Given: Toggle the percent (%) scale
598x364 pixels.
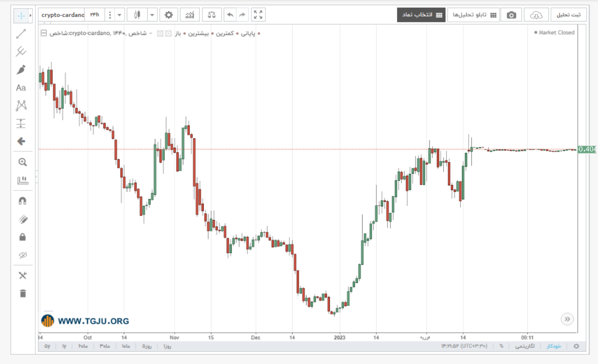Looking at the screenshot, I should pyautogui.click(x=501, y=346).
